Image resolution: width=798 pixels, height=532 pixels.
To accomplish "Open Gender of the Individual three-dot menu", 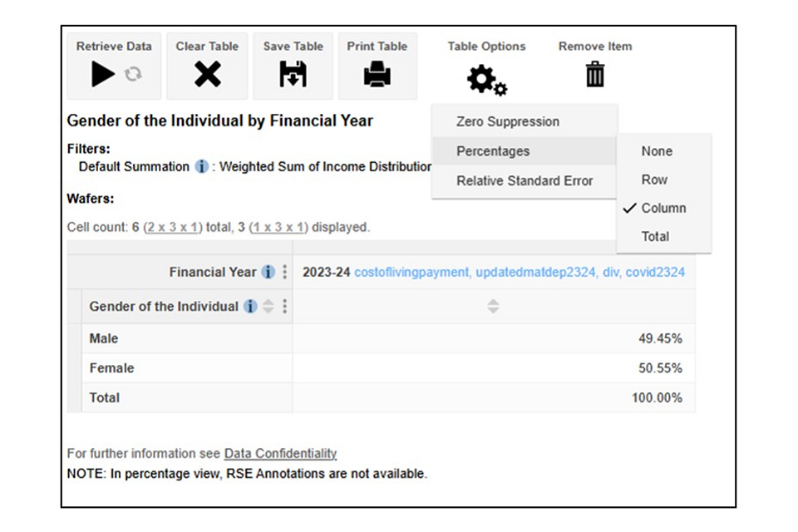I will pyautogui.click(x=285, y=307).
